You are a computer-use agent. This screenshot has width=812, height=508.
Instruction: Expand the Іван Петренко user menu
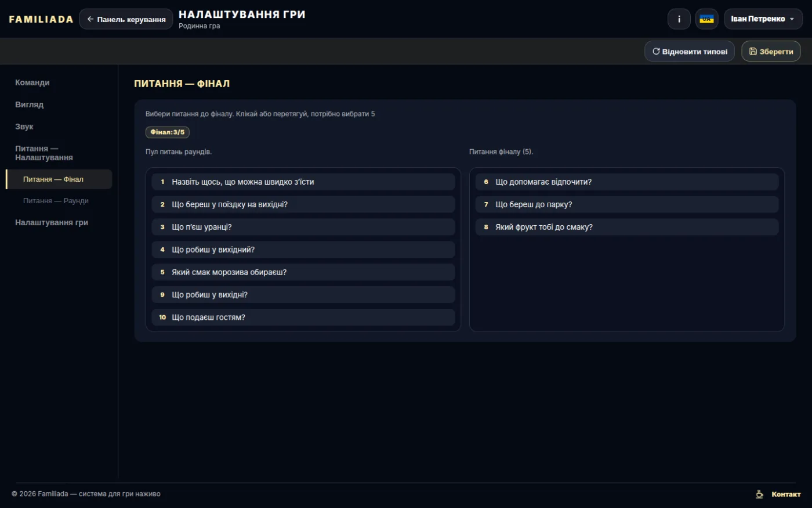(x=763, y=19)
